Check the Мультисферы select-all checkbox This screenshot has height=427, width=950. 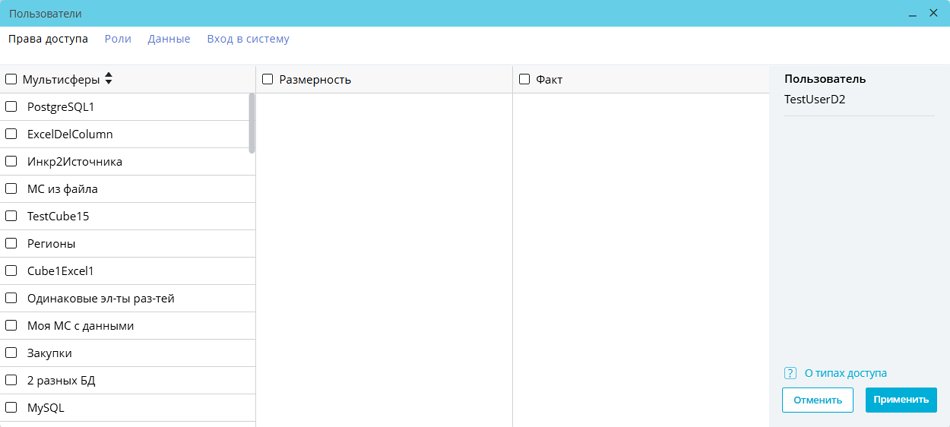pos(12,79)
